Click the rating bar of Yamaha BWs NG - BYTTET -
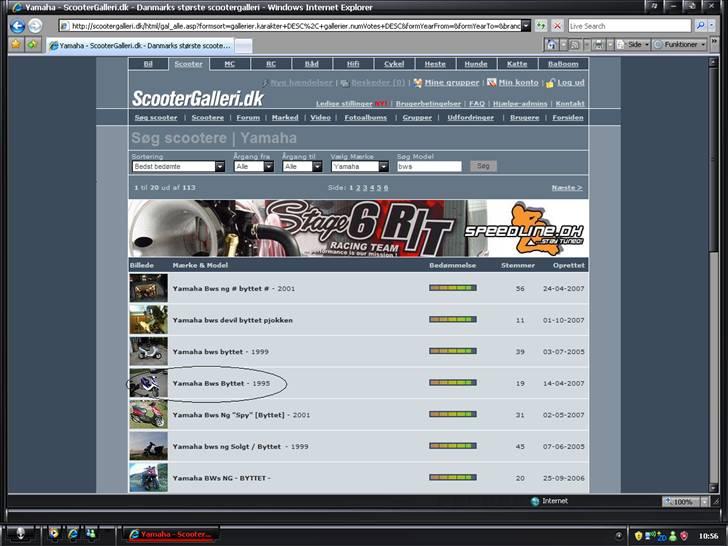728x546 pixels. 453,477
